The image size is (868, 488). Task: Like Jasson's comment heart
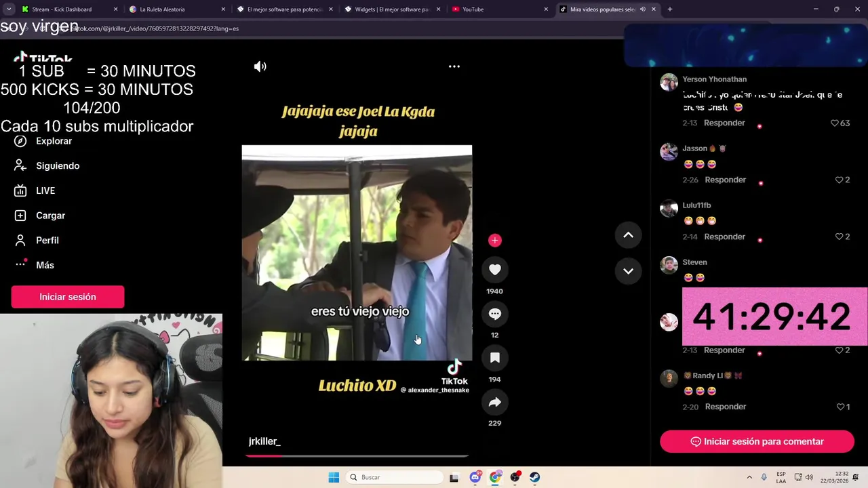point(839,180)
